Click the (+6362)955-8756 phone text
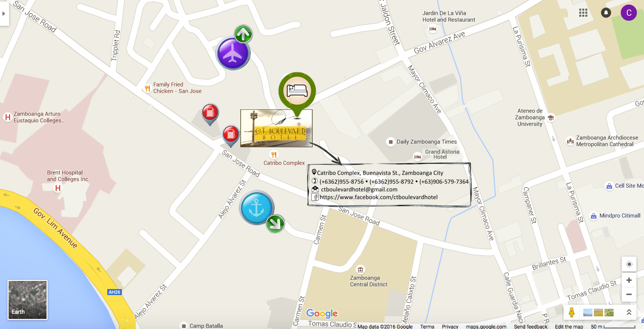This screenshot has width=644, height=329. point(341,182)
